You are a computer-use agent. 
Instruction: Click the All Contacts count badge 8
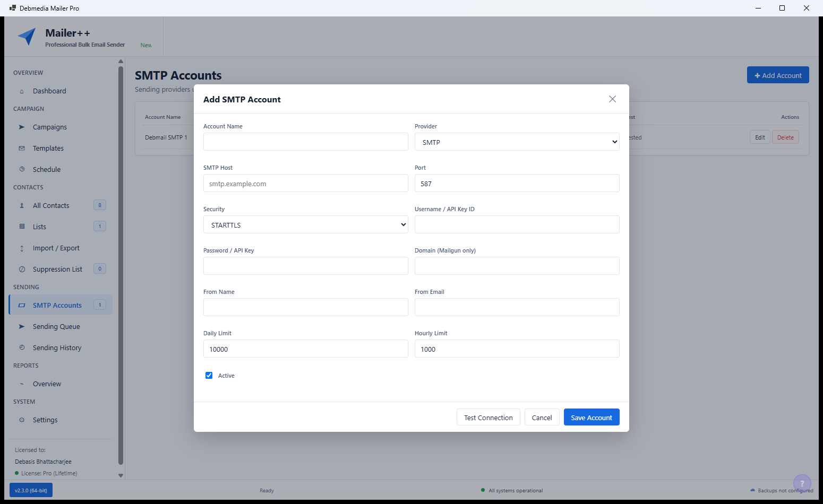click(100, 205)
